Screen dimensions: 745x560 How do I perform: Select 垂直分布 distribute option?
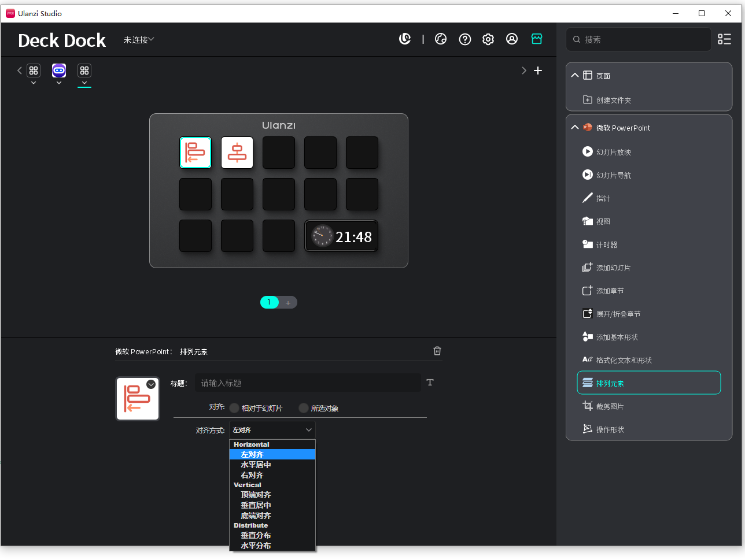(x=256, y=535)
